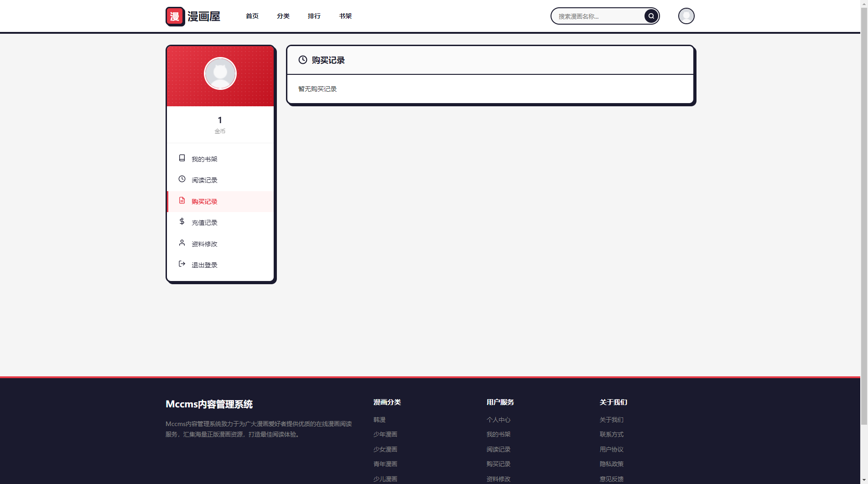Open footer link 关于我们
868x484 pixels.
[612, 420]
